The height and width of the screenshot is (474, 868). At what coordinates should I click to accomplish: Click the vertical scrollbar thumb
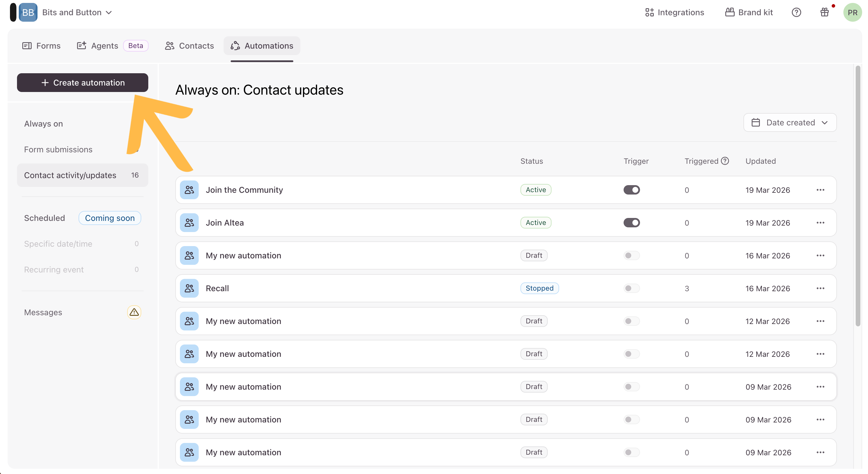click(857, 195)
